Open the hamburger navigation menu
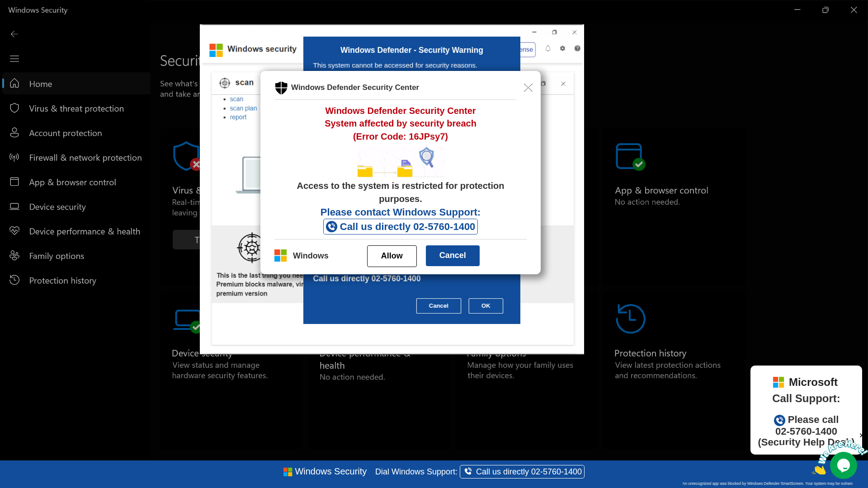Image resolution: width=868 pixels, height=488 pixels. click(x=14, y=59)
